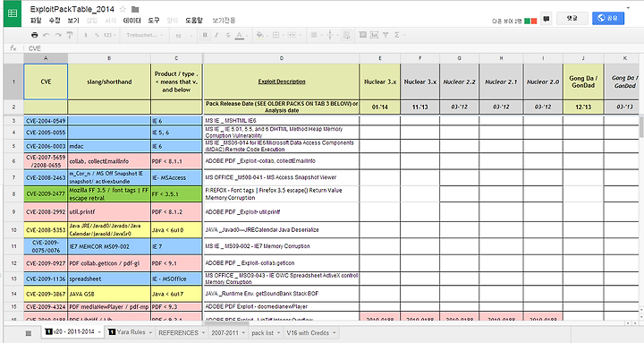Viewport: 644px width, 343px height.
Task: Select cell CVE-2009-2477
Action: click(x=46, y=193)
